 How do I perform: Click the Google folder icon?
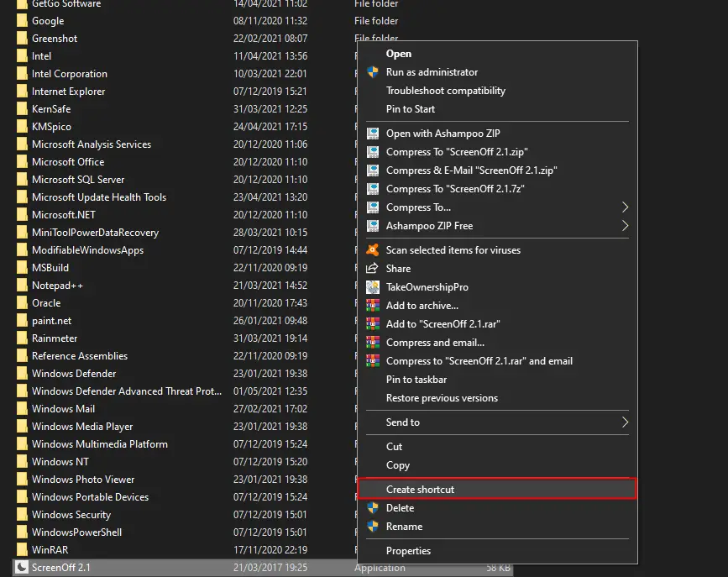pos(21,21)
